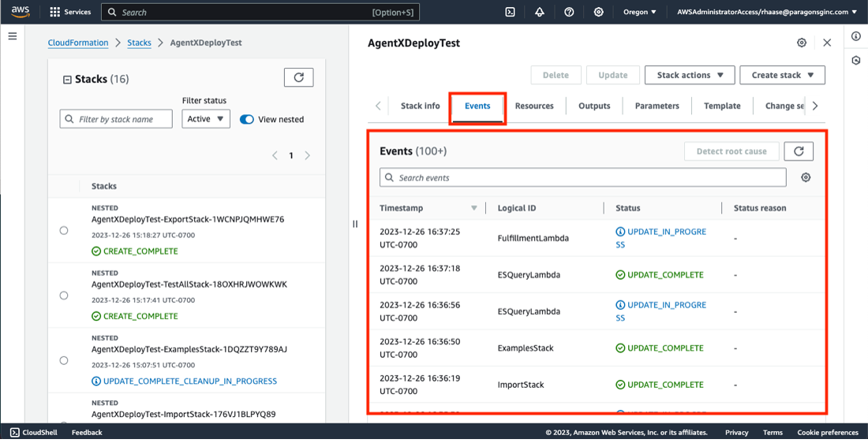Open the Privacy footer link
This screenshot has width=868, height=443.
[x=736, y=433]
